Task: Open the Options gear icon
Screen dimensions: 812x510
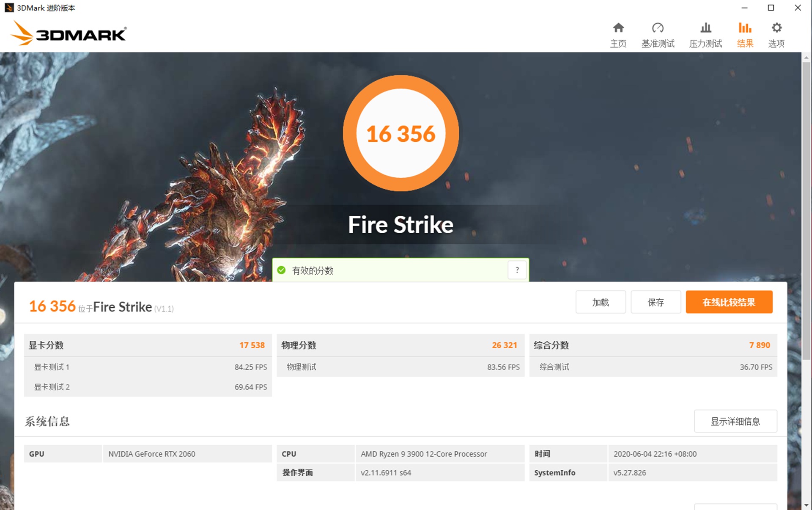Action: pos(776,34)
